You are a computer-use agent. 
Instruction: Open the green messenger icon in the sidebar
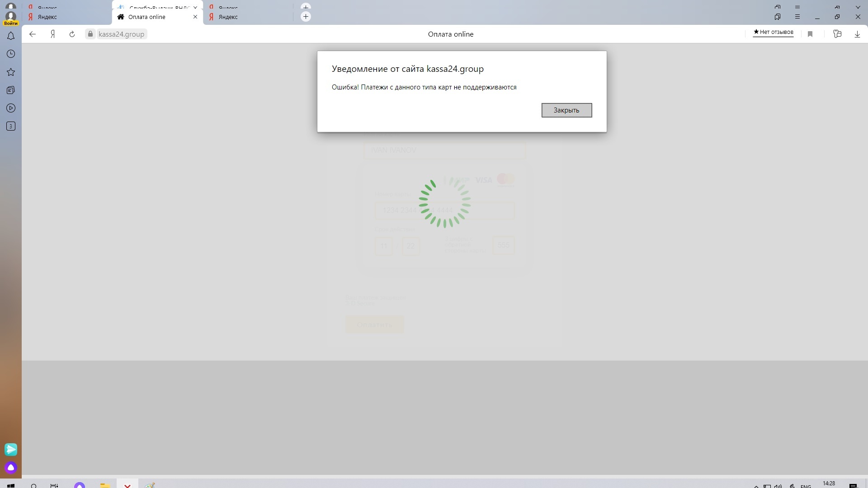pos(11,450)
